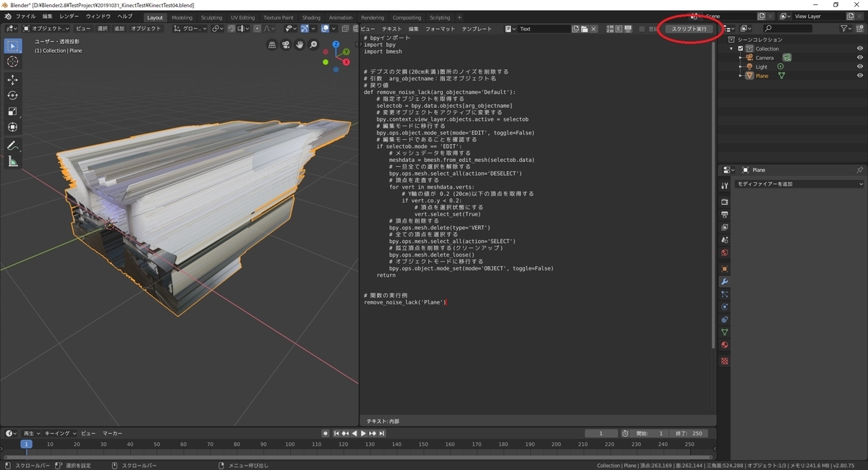Collapse the Collection tree in outliner
This screenshot has height=470, width=868.
[x=732, y=48]
